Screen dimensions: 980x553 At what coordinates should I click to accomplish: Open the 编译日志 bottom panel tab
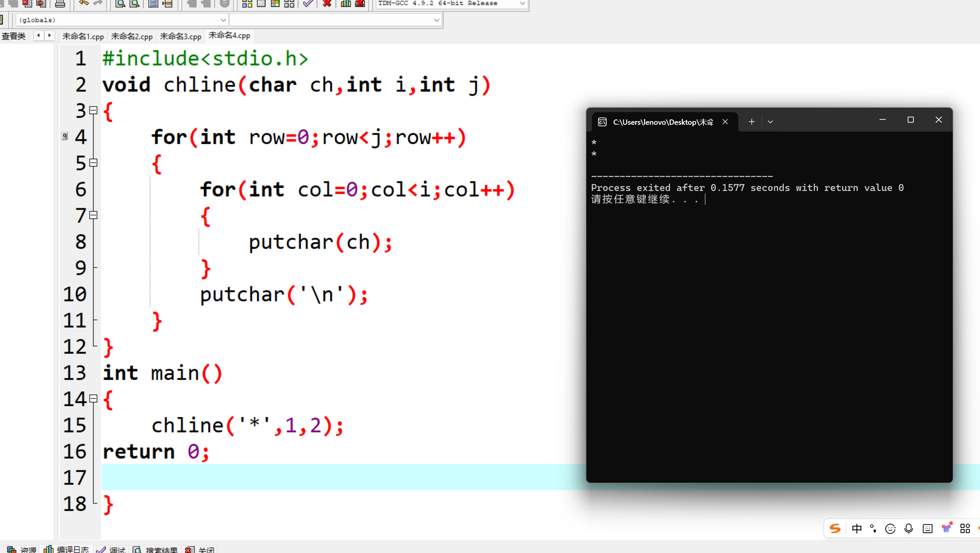[x=67, y=549]
